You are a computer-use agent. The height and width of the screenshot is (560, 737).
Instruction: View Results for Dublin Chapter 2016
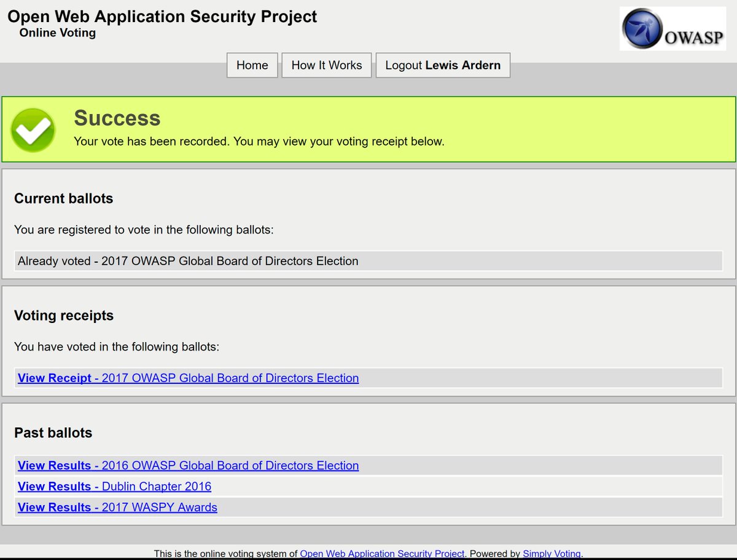[115, 486]
